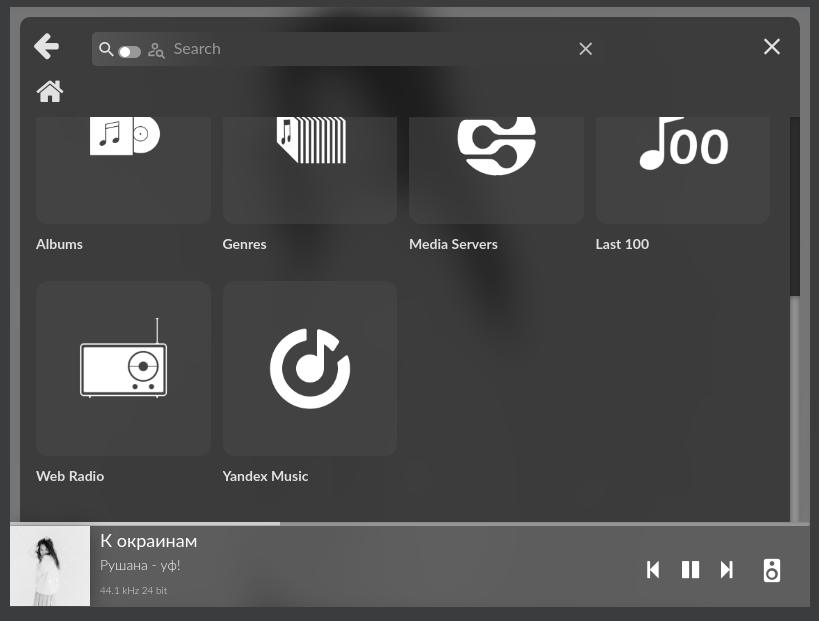This screenshot has height=621, width=819.
Task: Open the speaker output icon
Action: 771,570
